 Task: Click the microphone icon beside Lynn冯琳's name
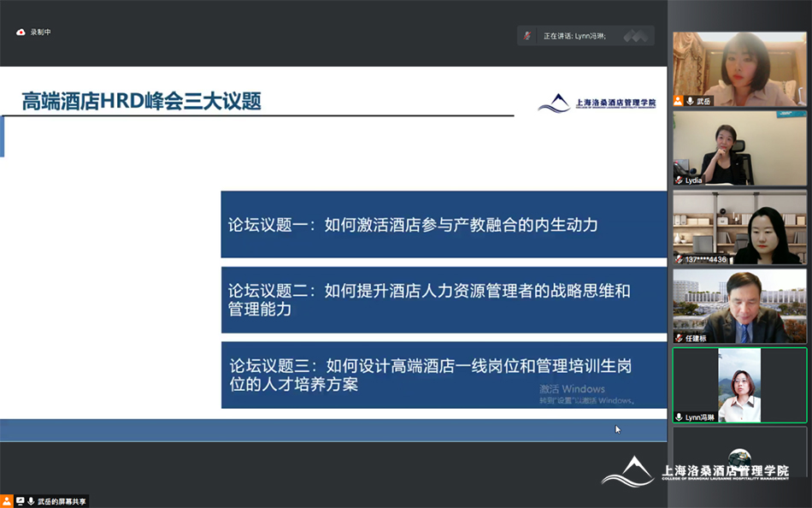679,416
